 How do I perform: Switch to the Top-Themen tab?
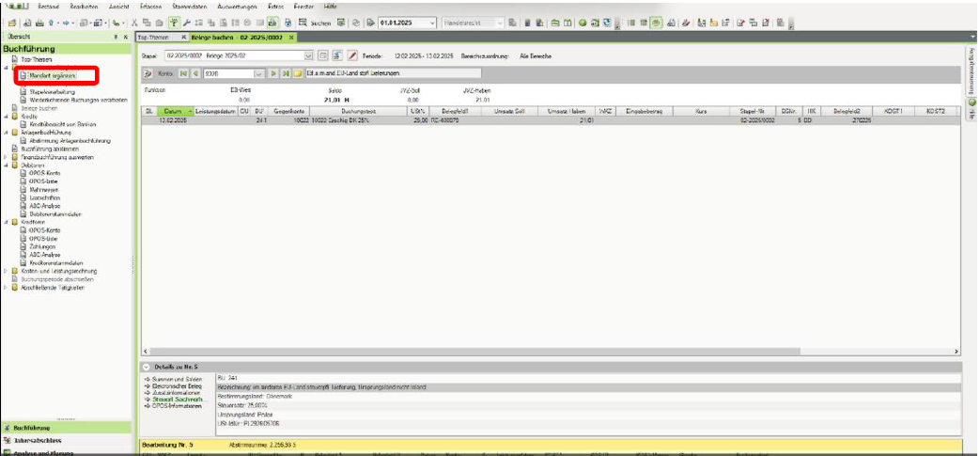(154, 37)
